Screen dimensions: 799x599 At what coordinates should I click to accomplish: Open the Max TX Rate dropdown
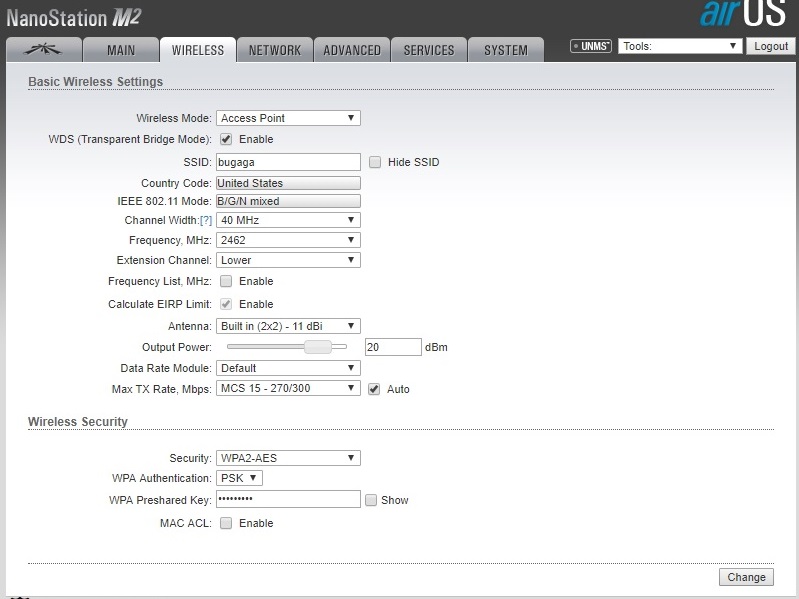288,388
